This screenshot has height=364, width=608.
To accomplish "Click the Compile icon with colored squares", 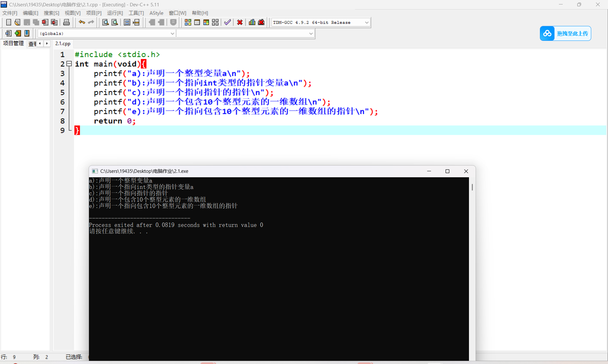I will [188, 22].
